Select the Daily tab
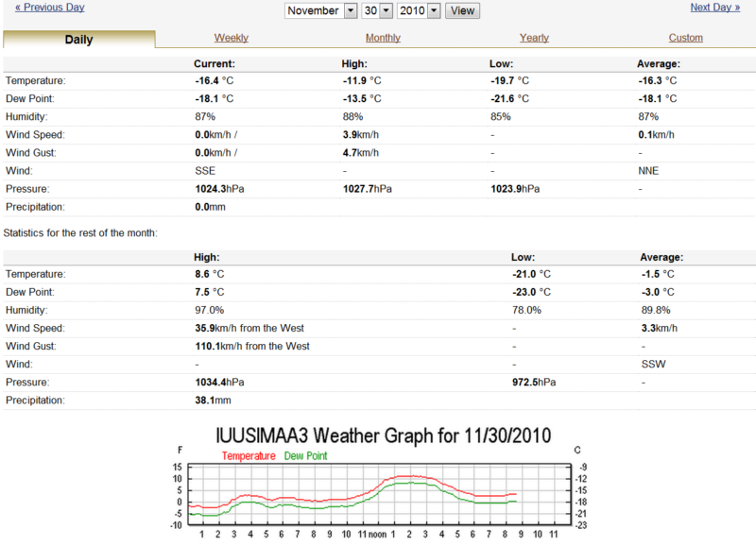This screenshot has width=756, height=546. pyautogui.click(x=79, y=40)
